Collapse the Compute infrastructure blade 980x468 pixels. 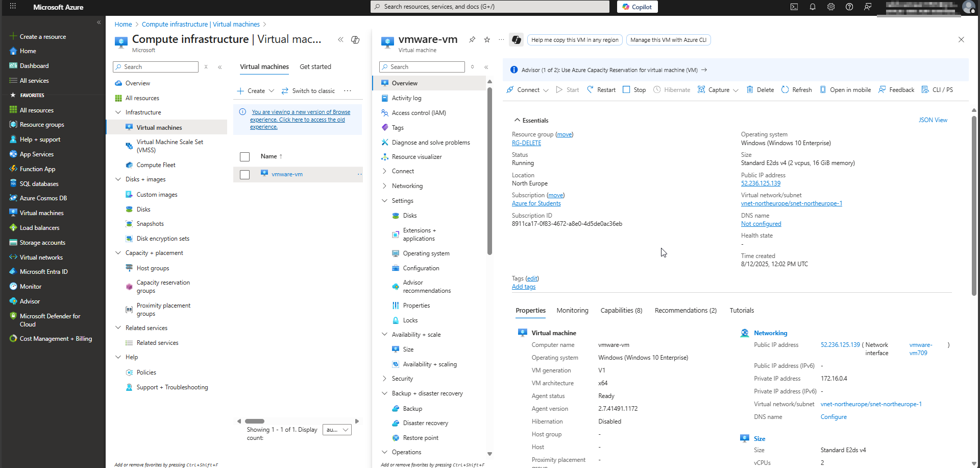coord(340,39)
